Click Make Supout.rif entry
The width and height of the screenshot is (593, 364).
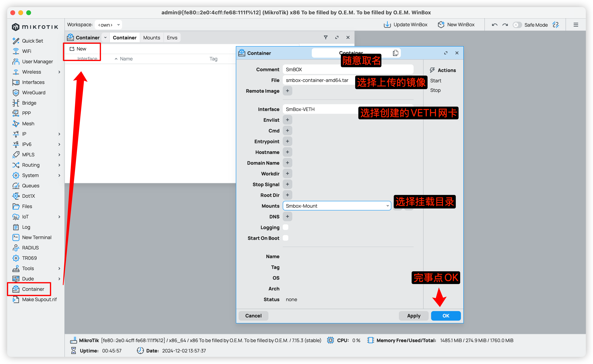click(39, 300)
